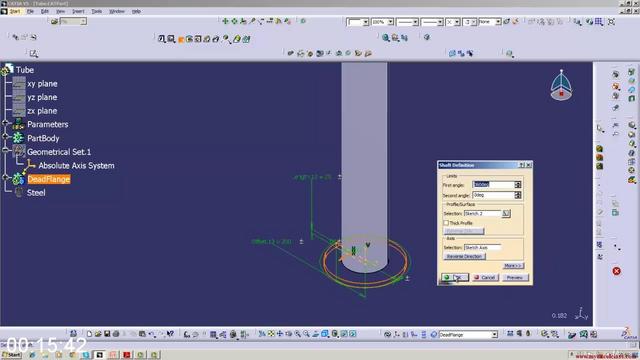The height and width of the screenshot is (360, 640).
Task: Click the help question mark on Shaft Definition
Action: [x=521, y=165]
